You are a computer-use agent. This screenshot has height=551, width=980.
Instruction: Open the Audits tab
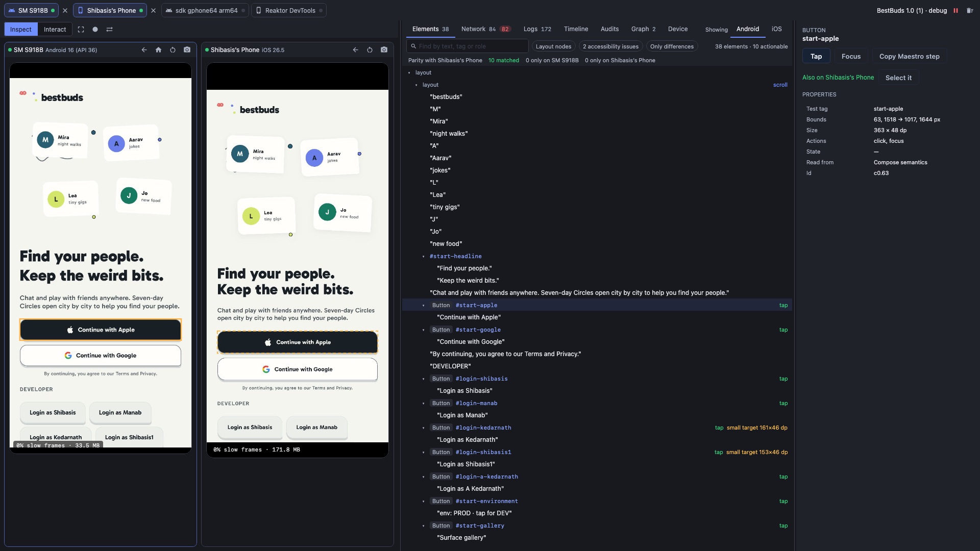[x=609, y=29]
